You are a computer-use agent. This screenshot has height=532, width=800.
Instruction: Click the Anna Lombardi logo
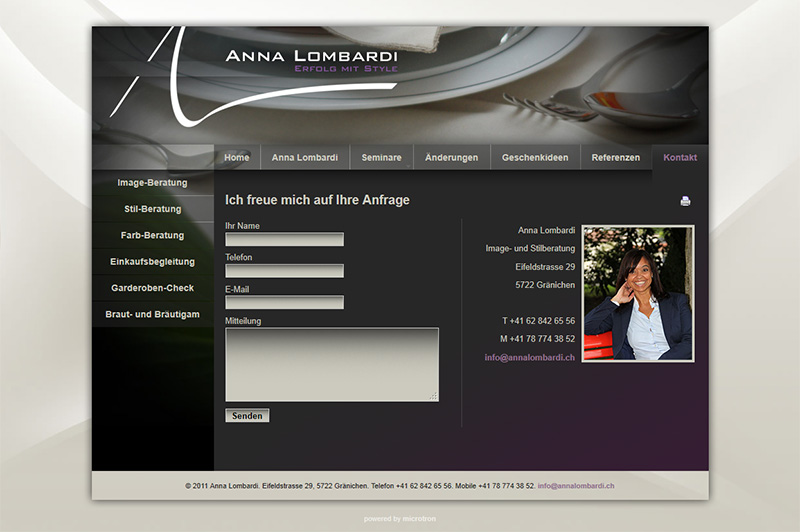coord(311,59)
